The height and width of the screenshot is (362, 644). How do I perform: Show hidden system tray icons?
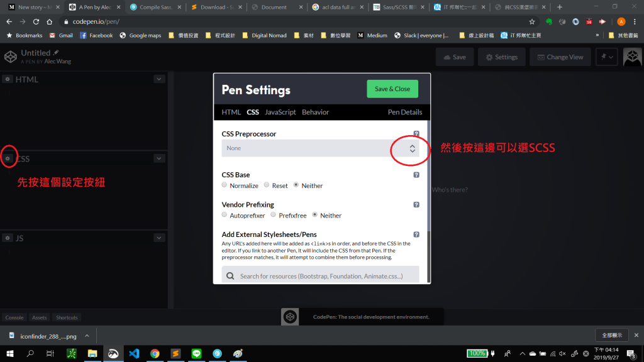pyautogui.click(x=522, y=353)
